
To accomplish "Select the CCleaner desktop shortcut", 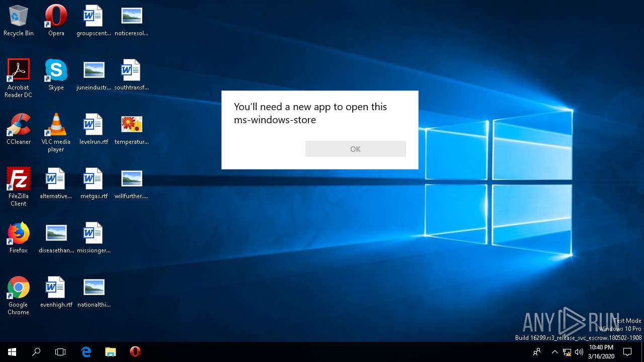I will [x=19, y=129].
